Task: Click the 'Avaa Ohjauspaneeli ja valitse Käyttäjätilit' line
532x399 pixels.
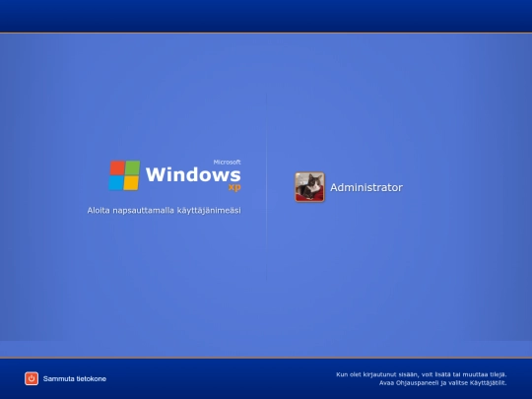Action: 442,383
